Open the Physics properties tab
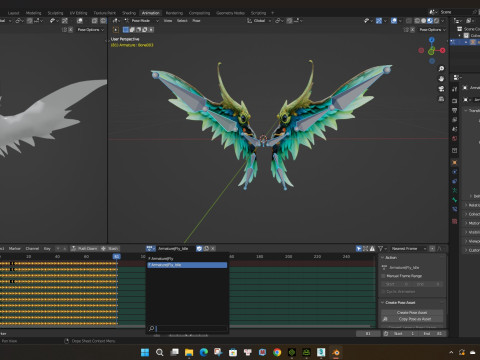This screenshot has width=480, height=360. (x=454, y=172)
